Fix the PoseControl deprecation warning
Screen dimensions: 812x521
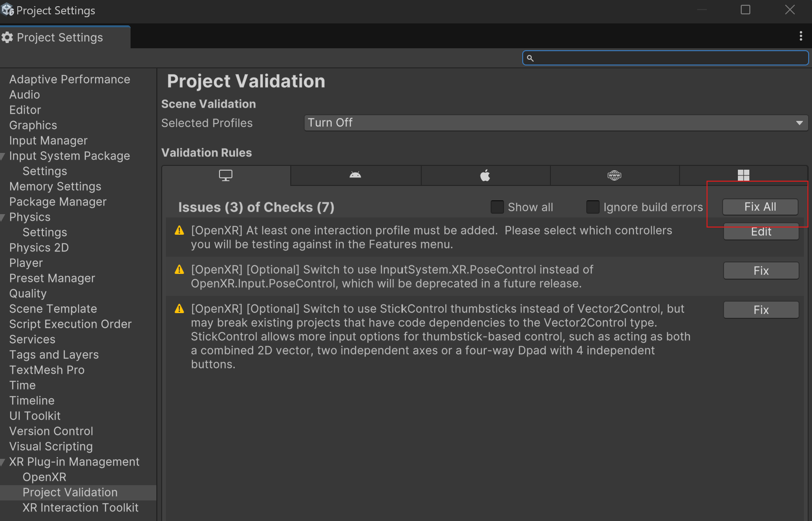point(761,271)
